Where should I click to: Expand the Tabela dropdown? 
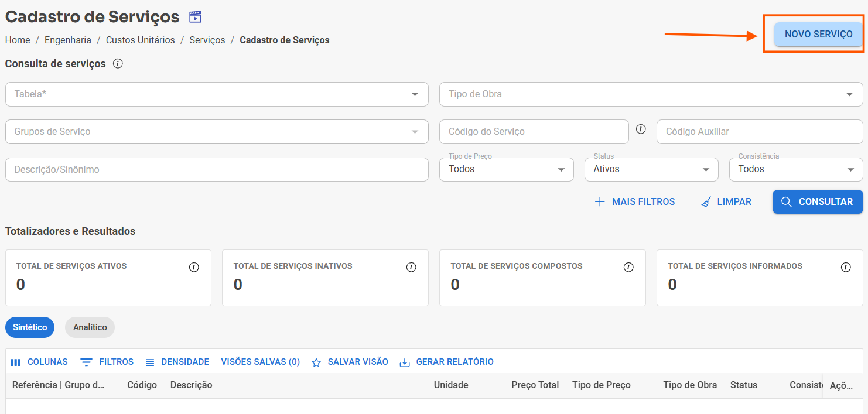[415, 94]
